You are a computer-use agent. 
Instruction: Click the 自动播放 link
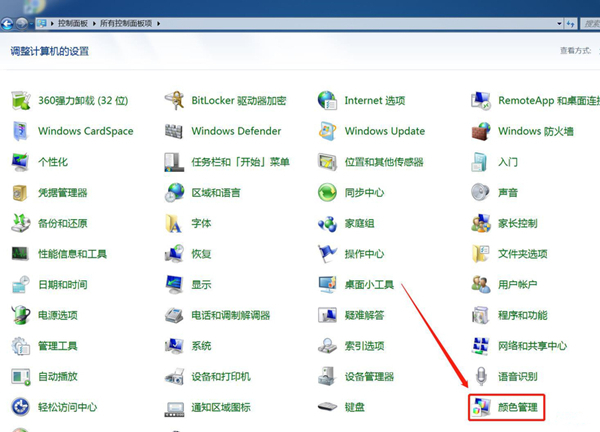click(58, 377)
